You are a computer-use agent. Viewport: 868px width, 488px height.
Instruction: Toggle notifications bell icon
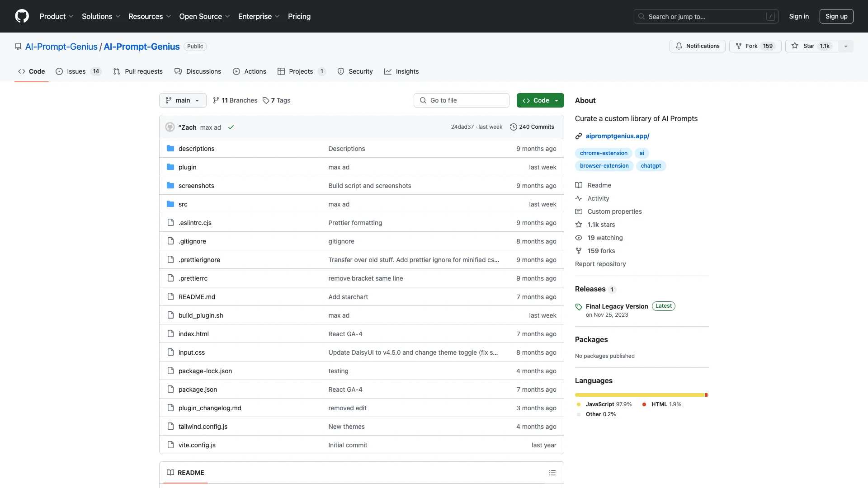[x=679, y=46]
